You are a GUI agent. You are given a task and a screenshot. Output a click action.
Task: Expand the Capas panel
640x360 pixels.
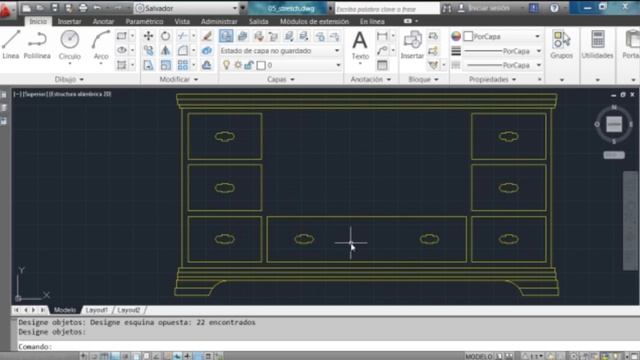[280, 79]
